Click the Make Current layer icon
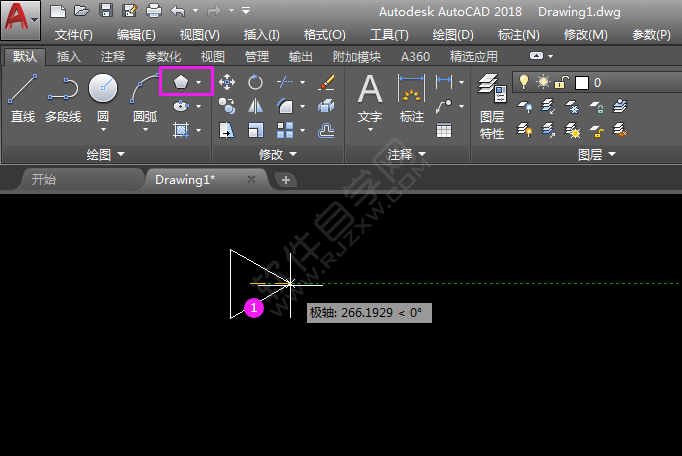 coord(620,106)
